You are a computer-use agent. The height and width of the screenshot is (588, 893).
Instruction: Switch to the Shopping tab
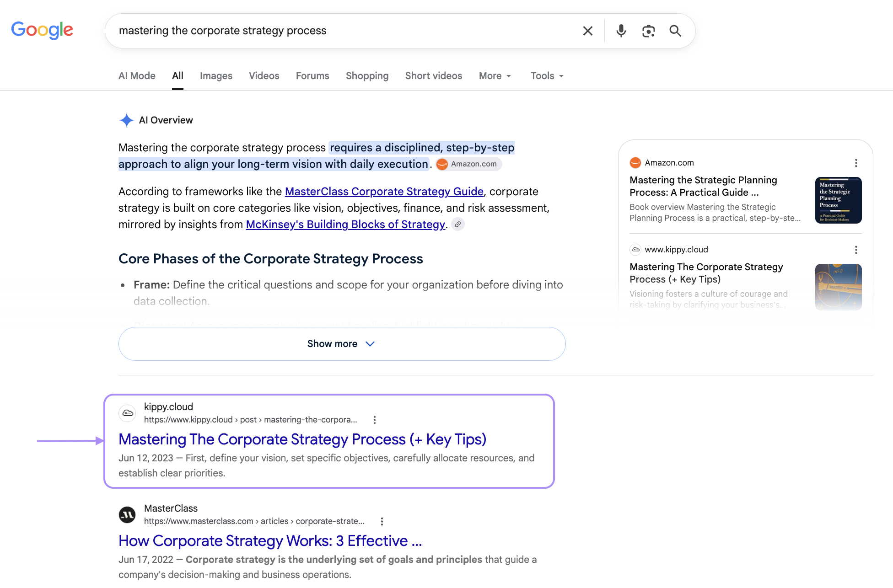coord(367,76)
